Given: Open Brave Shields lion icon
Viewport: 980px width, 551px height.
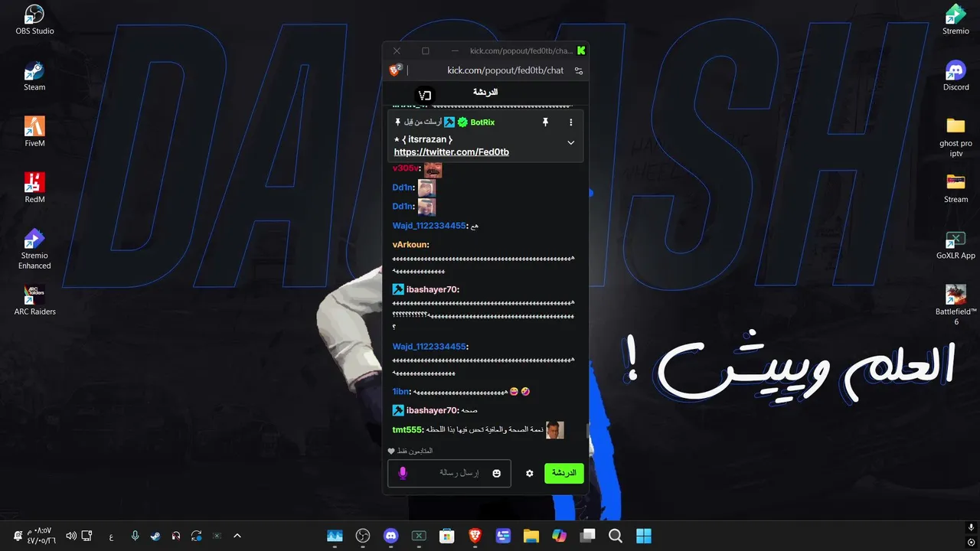Looking at the screenshot, I should [x=394, y=70].
